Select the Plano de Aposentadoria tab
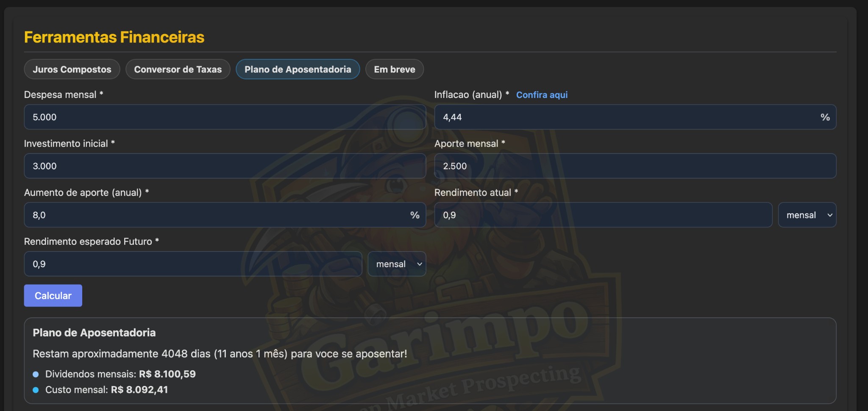 point(298,70)
